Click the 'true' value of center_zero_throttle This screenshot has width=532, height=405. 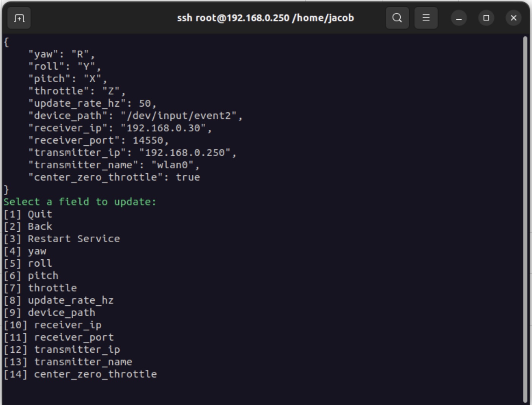point(188,177)
